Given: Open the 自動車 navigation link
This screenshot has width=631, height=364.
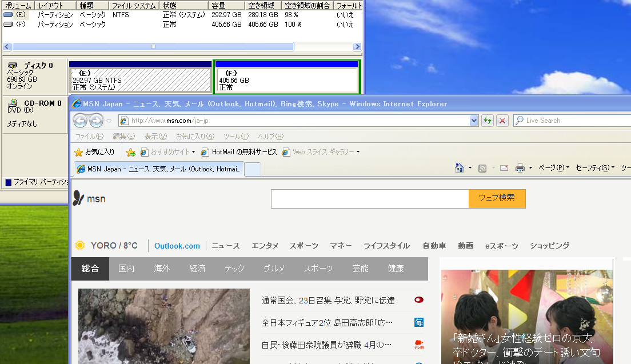Looking at the screenshot, I should tap(434, 246).
